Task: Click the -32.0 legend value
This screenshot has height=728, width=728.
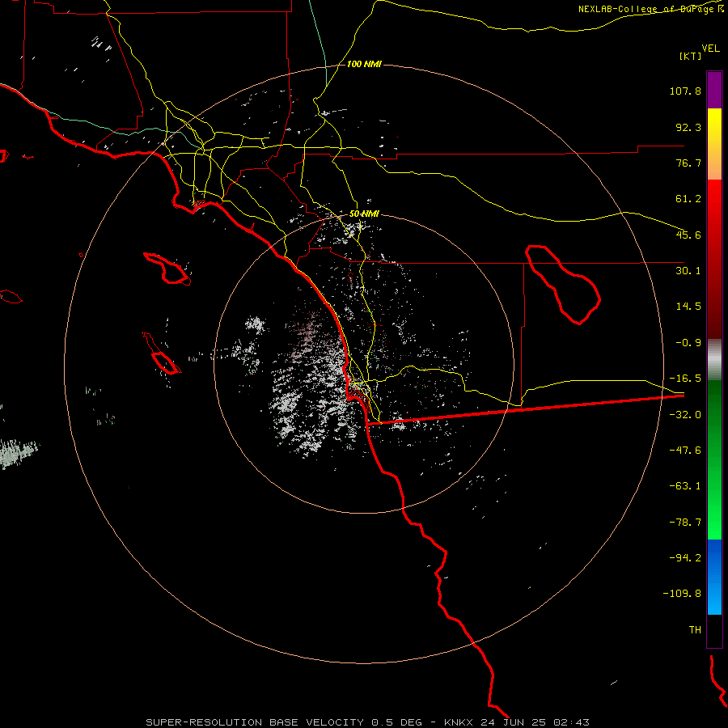Action: (x=685, y=415)
